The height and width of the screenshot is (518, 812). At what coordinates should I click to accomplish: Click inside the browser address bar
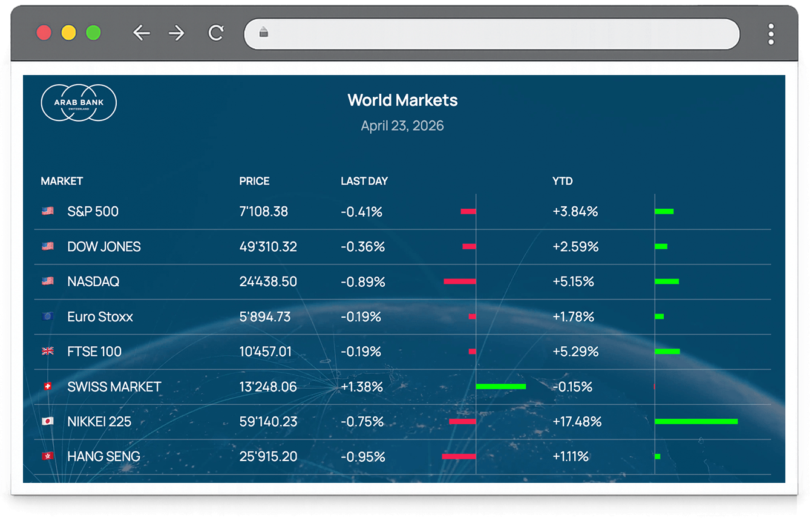pos(484,33)
